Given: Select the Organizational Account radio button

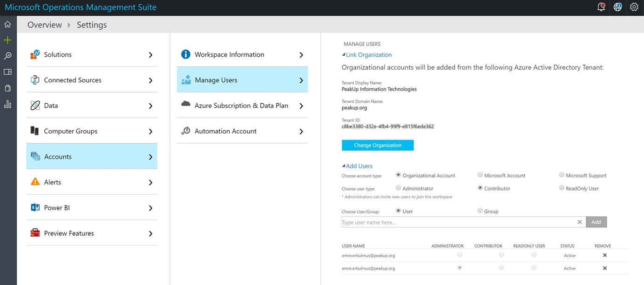Looking at the screenshot, I should tap(399, 175).
